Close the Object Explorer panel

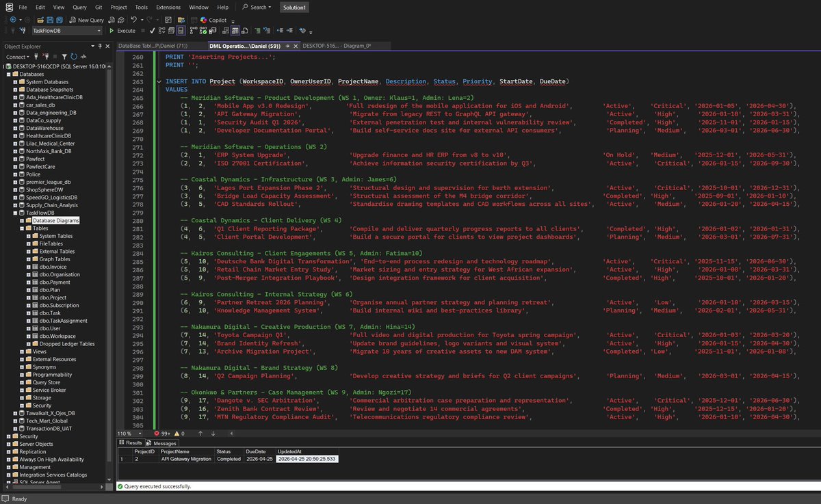pos(107,46)
